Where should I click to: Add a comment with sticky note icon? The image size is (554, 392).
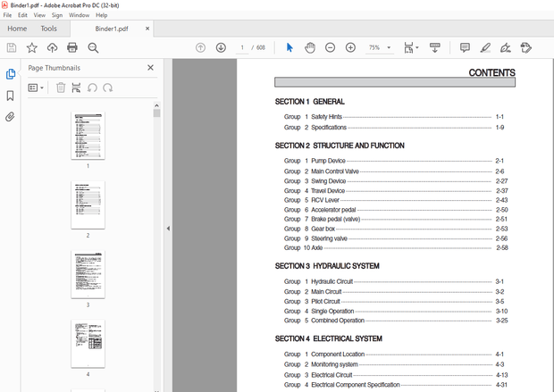click(465, 47)
